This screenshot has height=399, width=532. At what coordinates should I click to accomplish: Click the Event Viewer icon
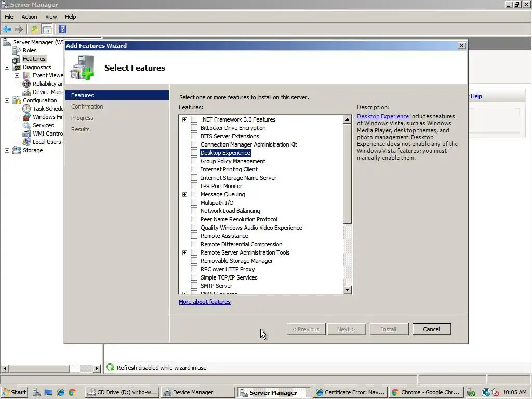pos(26,75)
